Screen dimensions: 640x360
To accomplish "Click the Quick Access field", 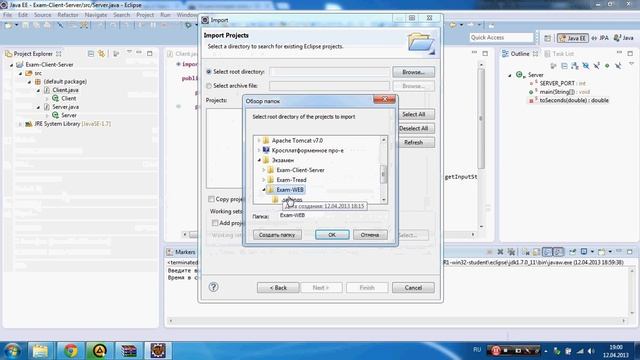I will (x=502, y=38).
